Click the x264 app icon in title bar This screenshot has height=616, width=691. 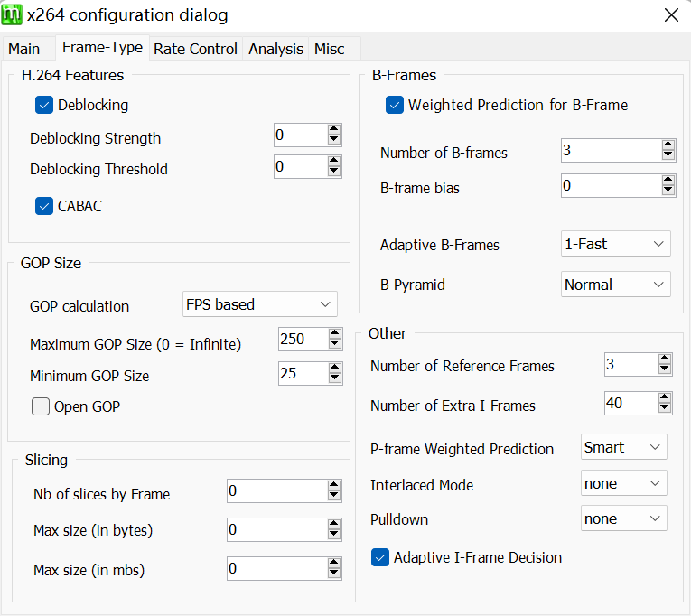[x=13, y=15]
